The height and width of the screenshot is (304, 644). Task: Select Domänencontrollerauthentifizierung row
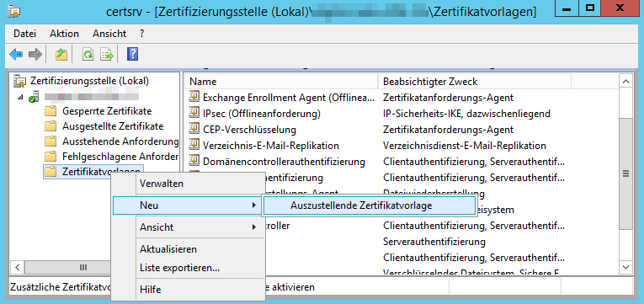[284, 162]
